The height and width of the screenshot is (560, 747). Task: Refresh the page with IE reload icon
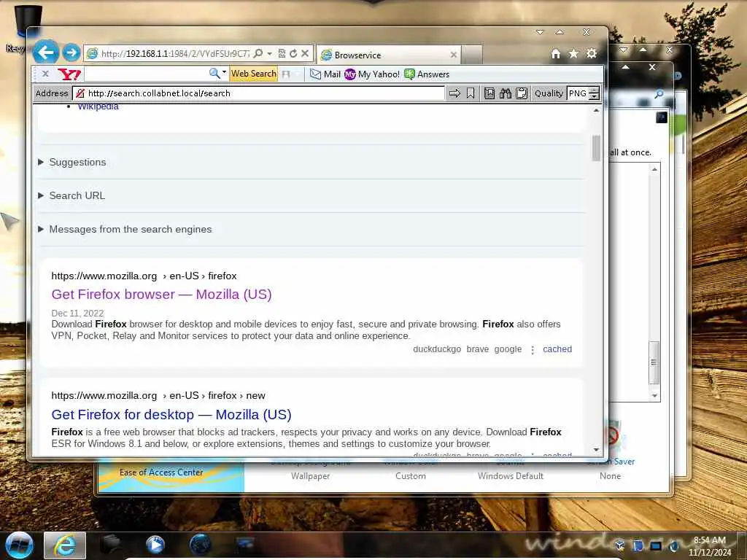pos(293,53)
